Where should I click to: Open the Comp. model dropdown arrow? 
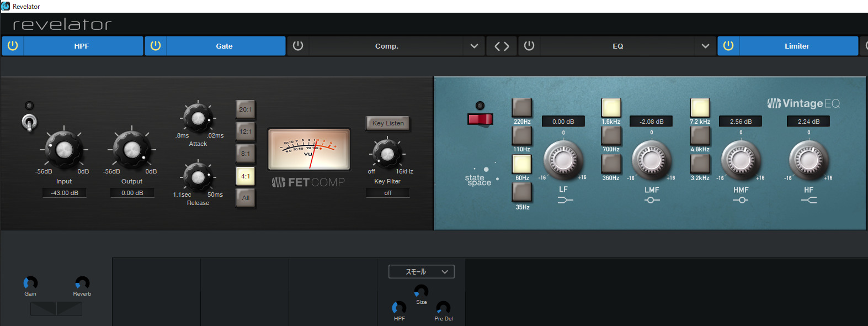pos(474,46)
